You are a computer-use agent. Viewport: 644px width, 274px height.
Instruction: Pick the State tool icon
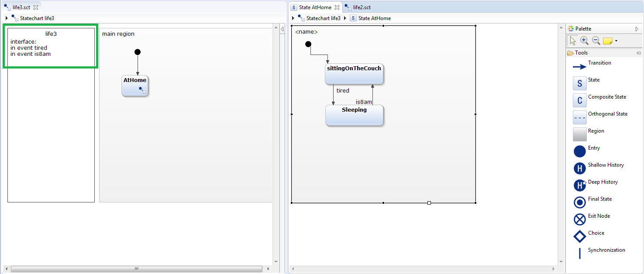[579, 83]
